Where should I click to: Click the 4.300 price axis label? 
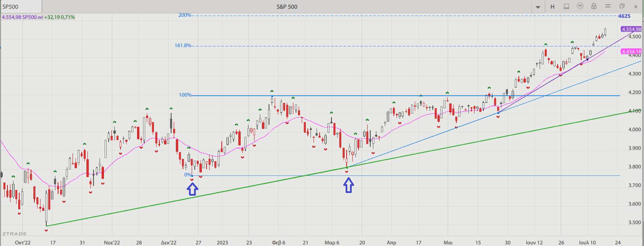coord(635,74)
